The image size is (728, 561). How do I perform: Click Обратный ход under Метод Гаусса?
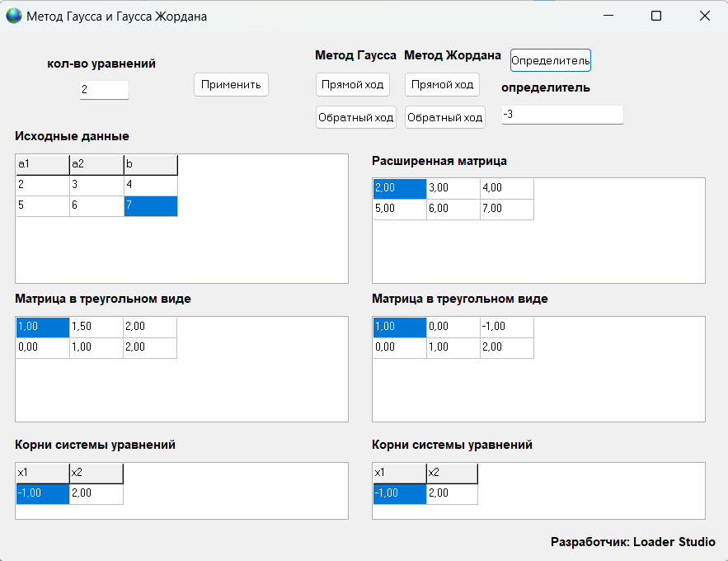pyautogui.click(x=356, y=117)
